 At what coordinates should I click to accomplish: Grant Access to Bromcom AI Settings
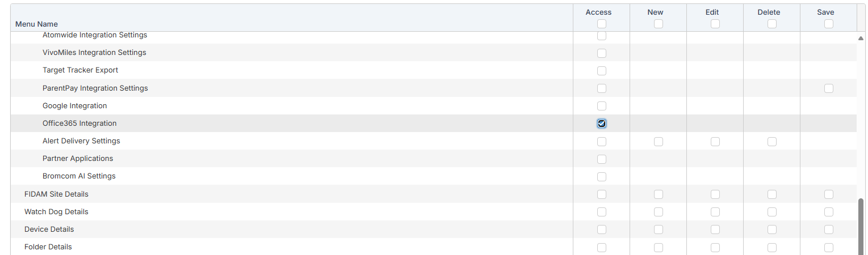(602, 177)
